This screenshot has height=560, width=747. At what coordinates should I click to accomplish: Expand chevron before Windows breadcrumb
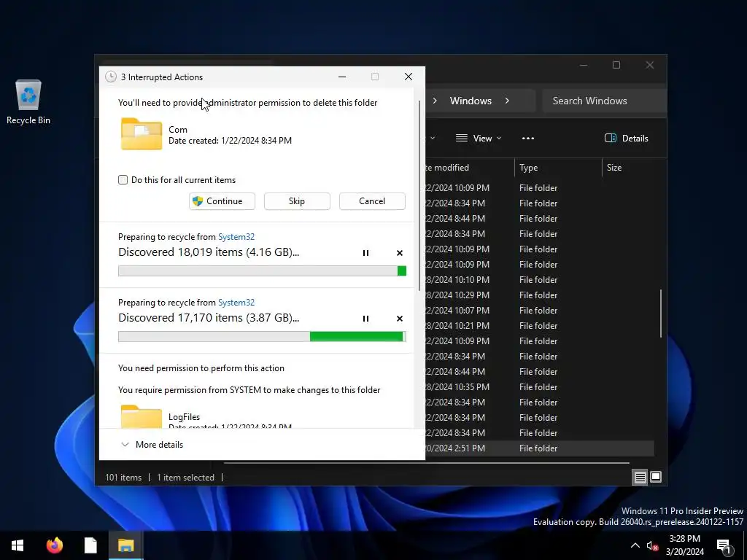435,101
